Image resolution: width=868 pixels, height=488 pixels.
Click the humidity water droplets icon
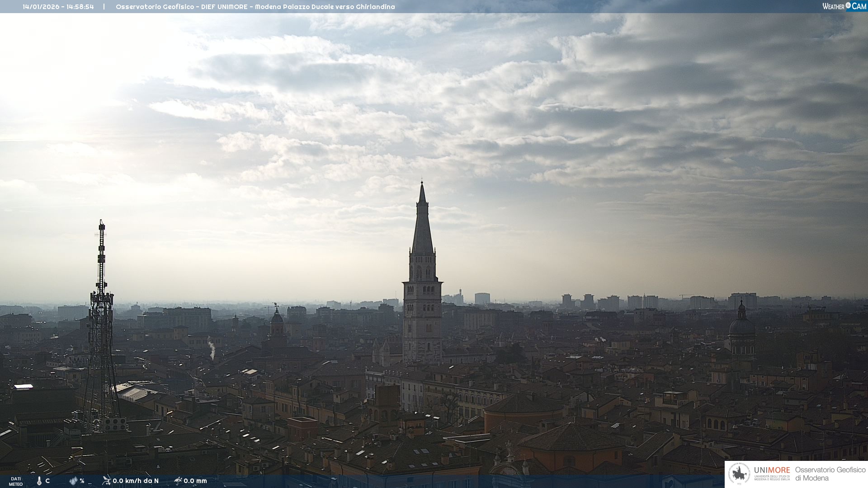pyautogui.click(x=73, y=481)
